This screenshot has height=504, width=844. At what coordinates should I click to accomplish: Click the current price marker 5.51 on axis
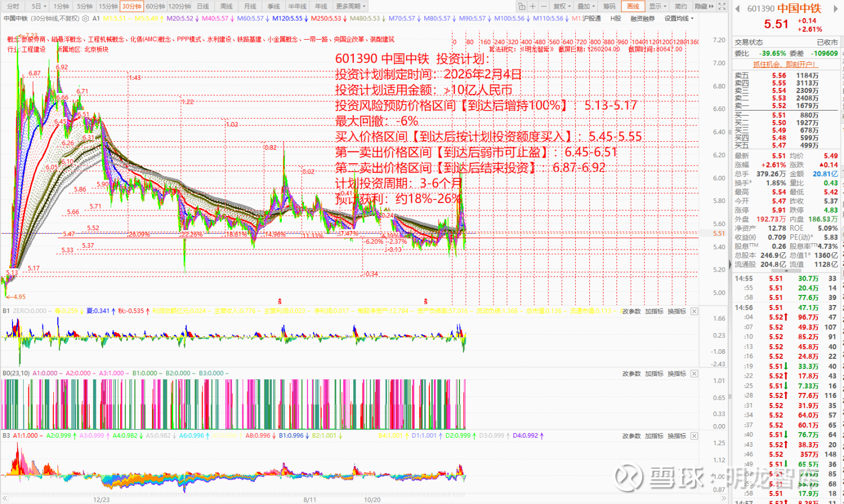[719, 233]
